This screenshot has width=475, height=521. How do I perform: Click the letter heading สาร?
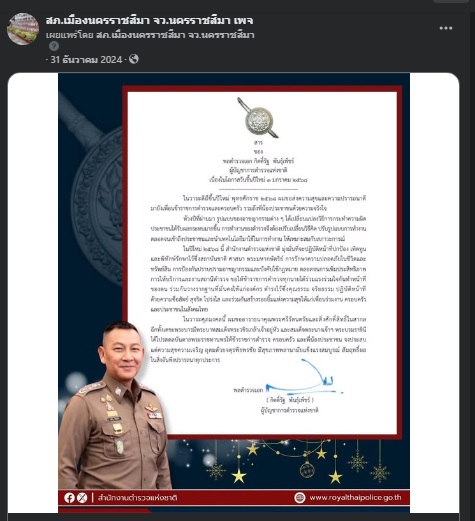point(258,142)
